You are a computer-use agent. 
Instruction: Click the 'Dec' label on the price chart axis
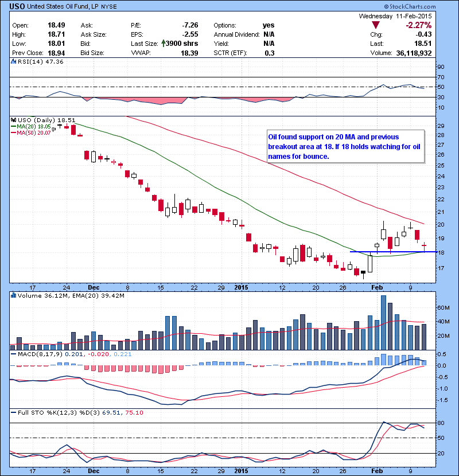pos(94,287)
